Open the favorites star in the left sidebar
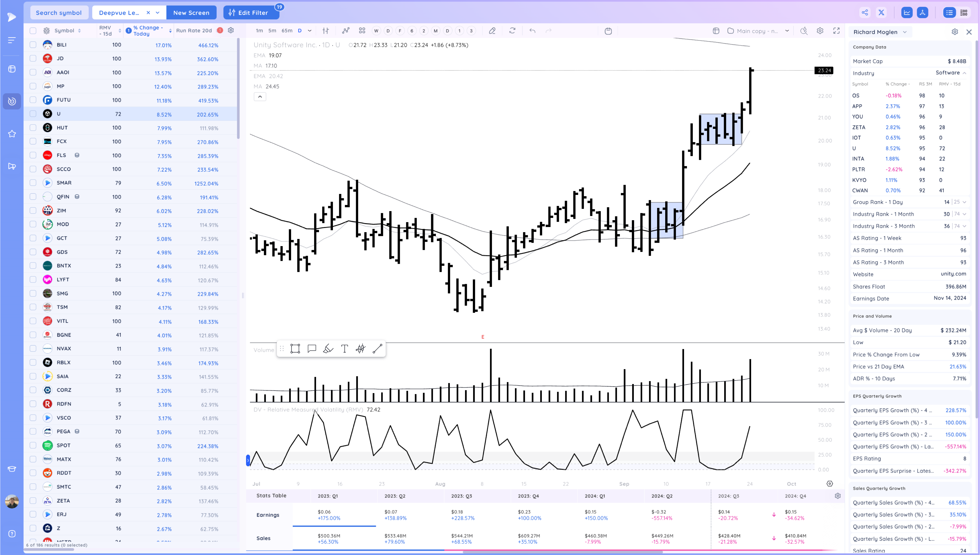 pyautogui.click(x=12, y=134)
